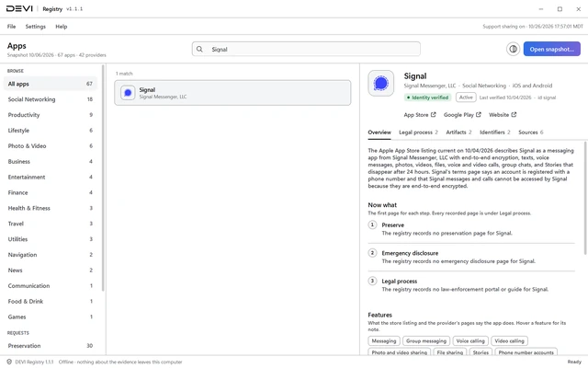Viewport: 588px width, 368px height.
Task: Click the large Signal logo in detail panel
Action: (x=381, y=84)
